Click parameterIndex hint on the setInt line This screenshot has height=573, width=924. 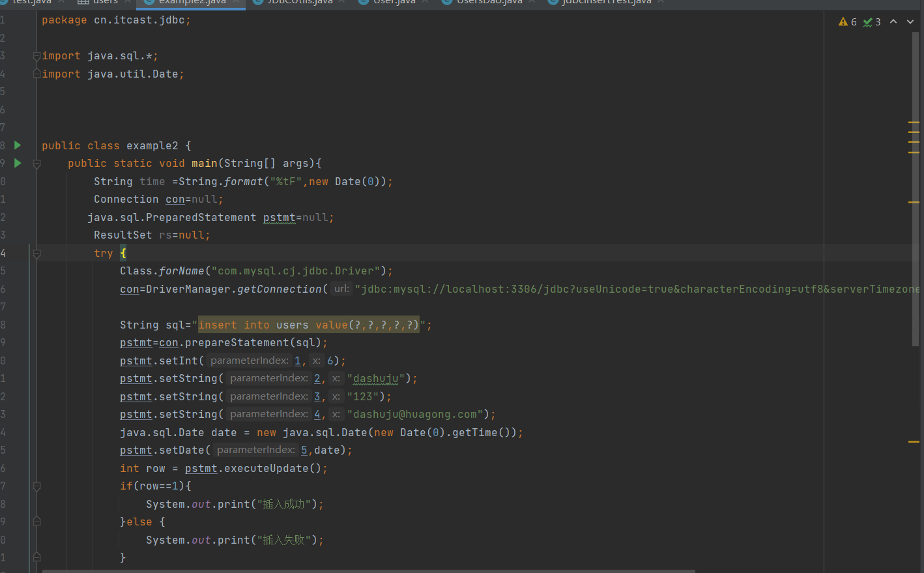250,360
